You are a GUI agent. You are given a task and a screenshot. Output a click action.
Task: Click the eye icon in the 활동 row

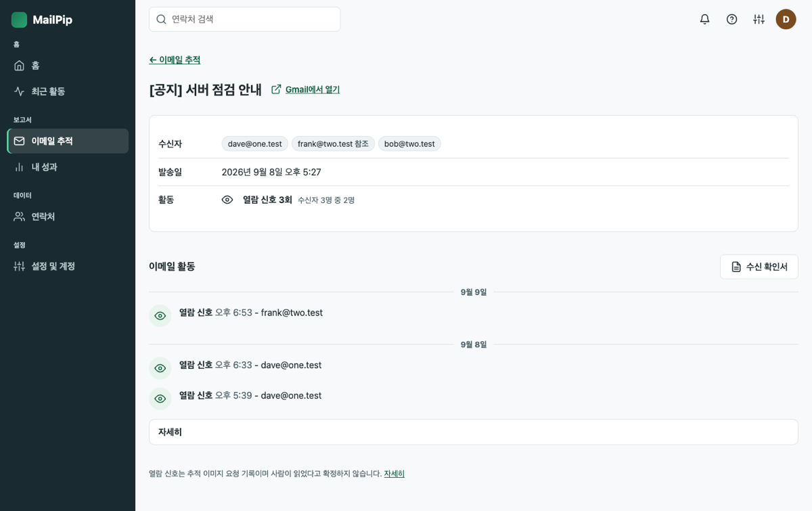[227, 200]
